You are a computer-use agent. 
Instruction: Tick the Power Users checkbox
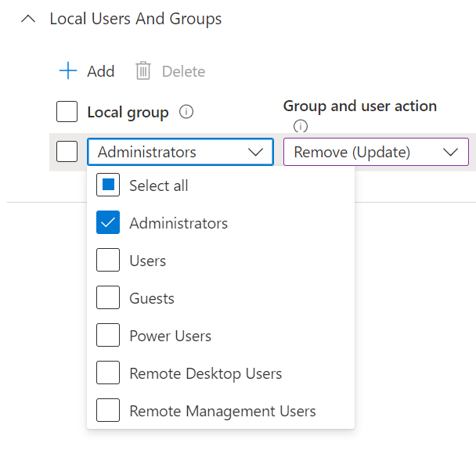click(x=108, y=336)
